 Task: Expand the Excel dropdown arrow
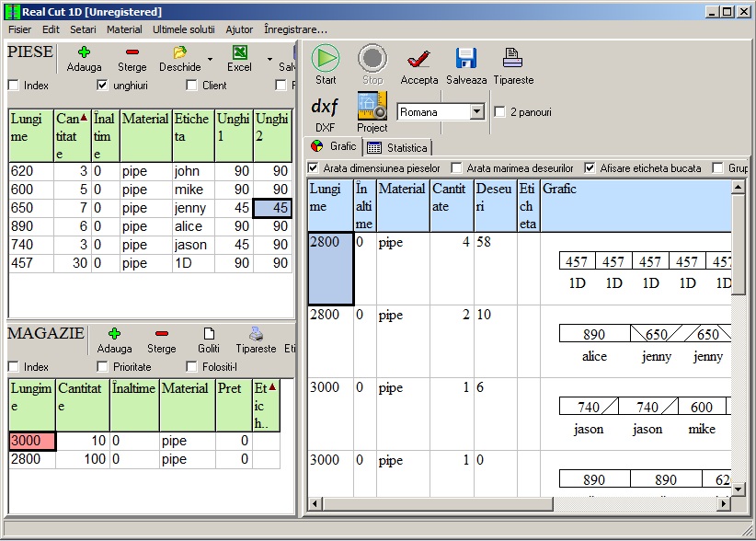(x=269, y=60)
